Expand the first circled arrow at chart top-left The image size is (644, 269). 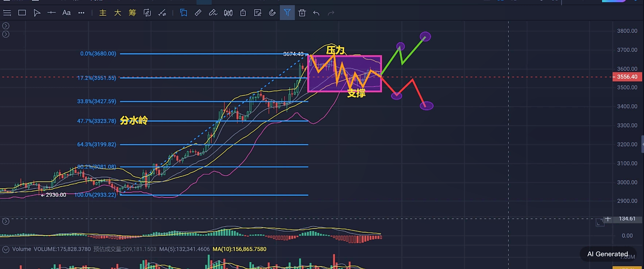click(x=6, y=26)
